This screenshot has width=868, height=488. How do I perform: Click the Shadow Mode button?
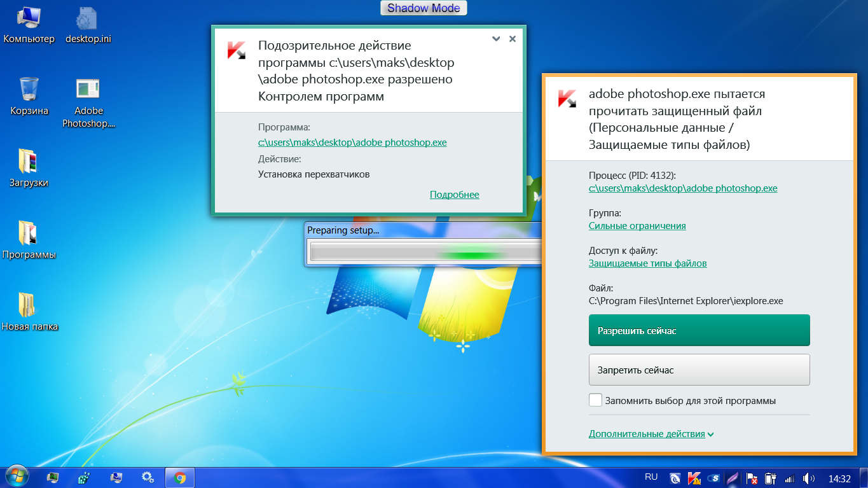[424, 8]
